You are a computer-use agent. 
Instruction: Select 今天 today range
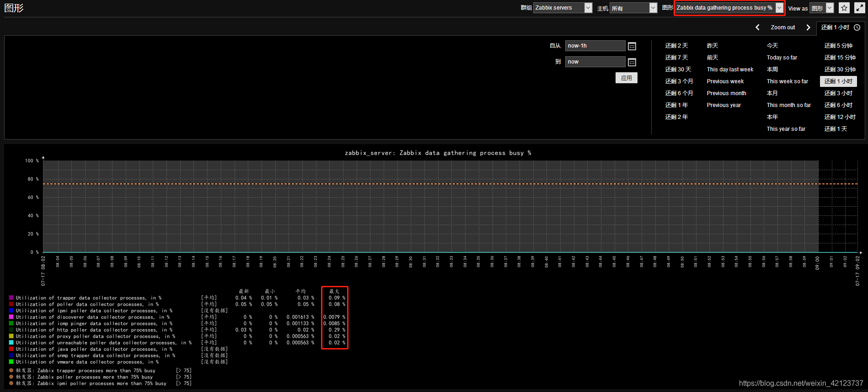(772, 46)
